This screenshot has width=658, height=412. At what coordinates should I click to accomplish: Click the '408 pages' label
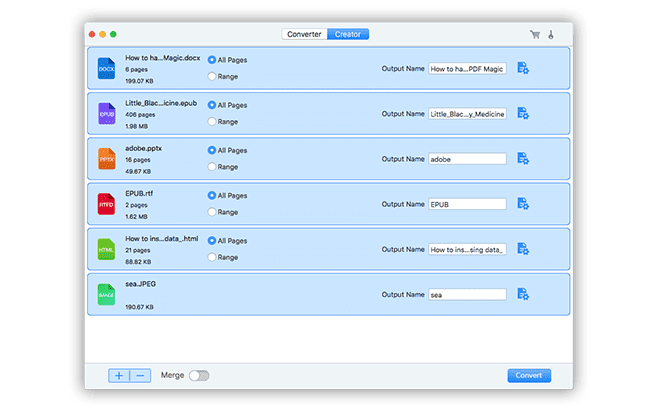tap(140, 115)
